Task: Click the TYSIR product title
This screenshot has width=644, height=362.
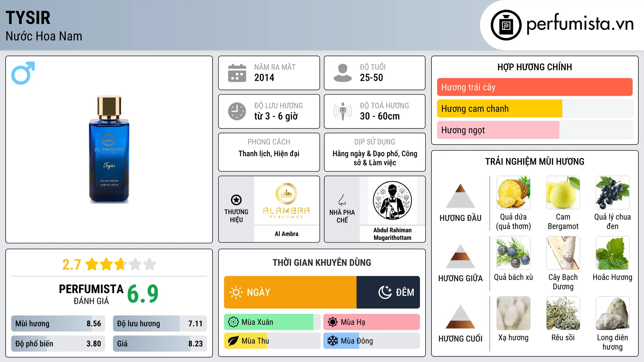Action: [x=28, y=18]
